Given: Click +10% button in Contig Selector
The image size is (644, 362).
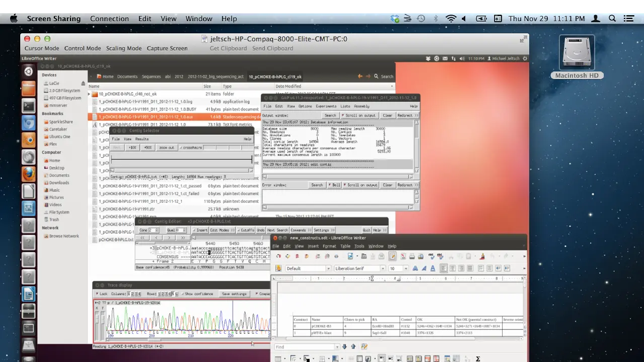Looking at the screenshot, I should coord(132,148).
